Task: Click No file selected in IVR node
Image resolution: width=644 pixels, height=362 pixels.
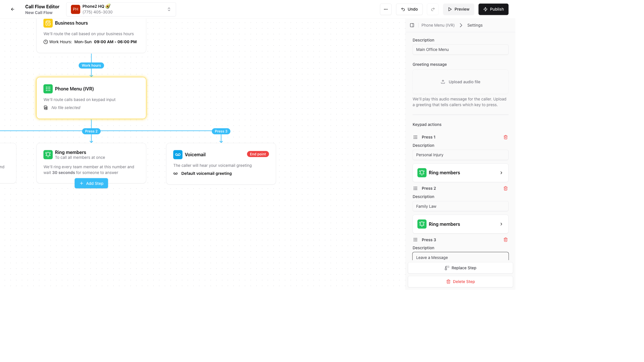Action: pyautogui.click(x=66, y=108)
